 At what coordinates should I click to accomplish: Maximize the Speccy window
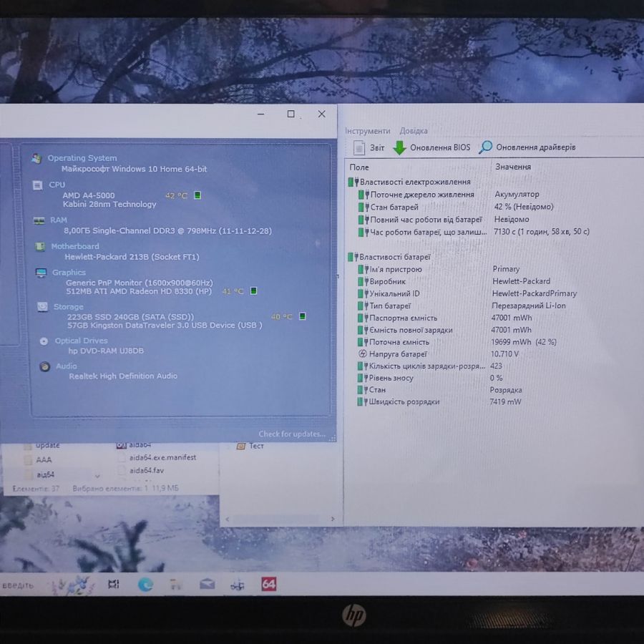[291, 114]
